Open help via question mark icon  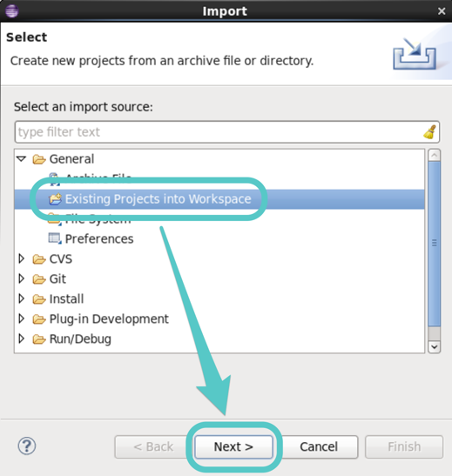tap(27, 446)
